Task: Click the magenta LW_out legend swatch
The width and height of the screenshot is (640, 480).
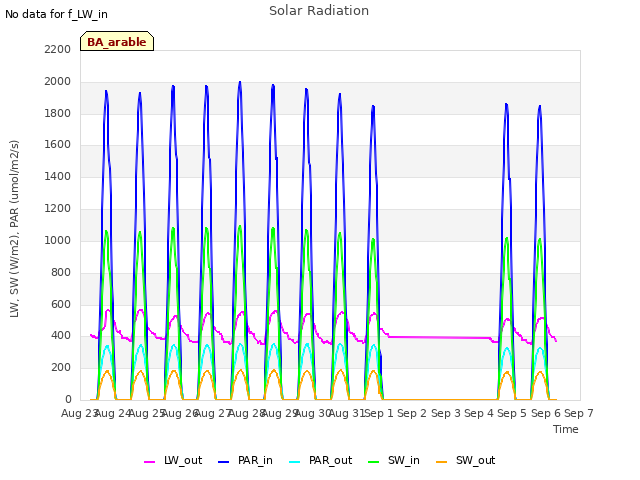Action: coord(149,462)
